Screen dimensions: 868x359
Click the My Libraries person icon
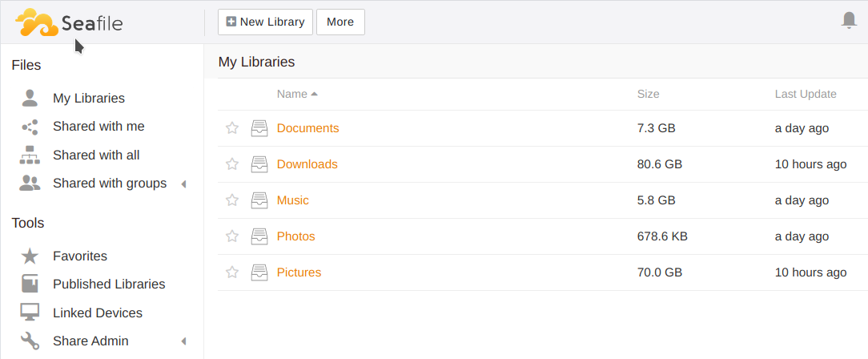tap(30, 98)
